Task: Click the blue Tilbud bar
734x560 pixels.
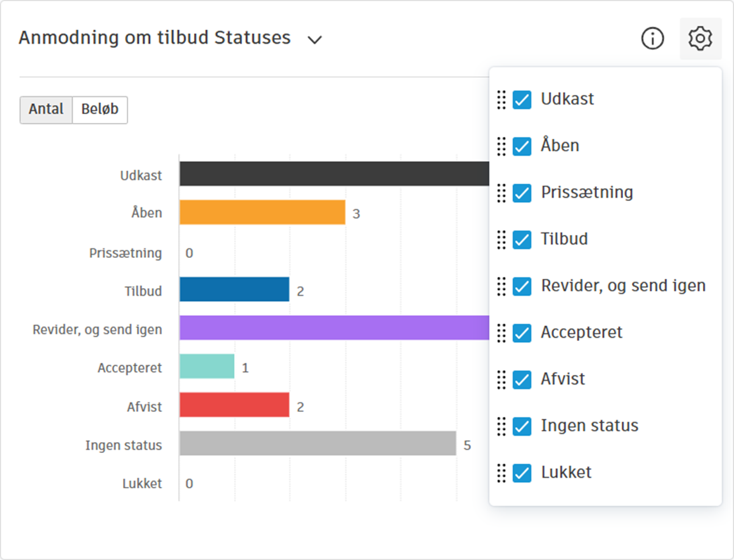Action: coord(234,290)
